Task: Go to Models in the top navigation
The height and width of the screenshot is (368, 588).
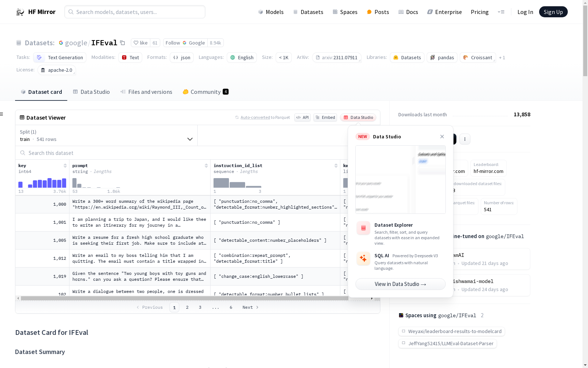Action: click(271, 12)
